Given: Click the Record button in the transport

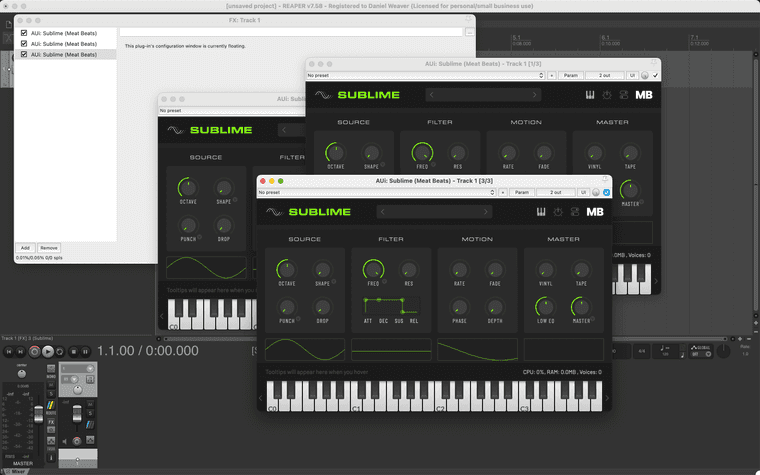Looking at the screenshot, I should pos(35,351).
